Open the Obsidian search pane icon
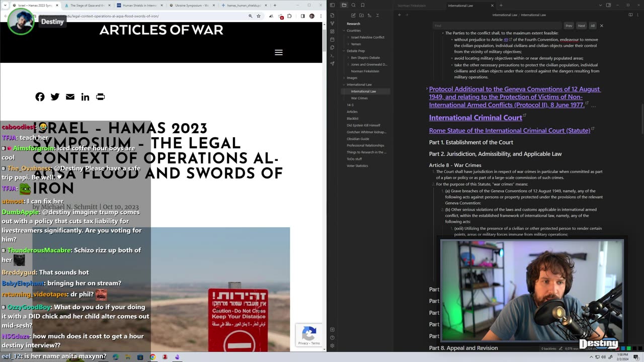 pyautogui.click(x=353, y=5)
